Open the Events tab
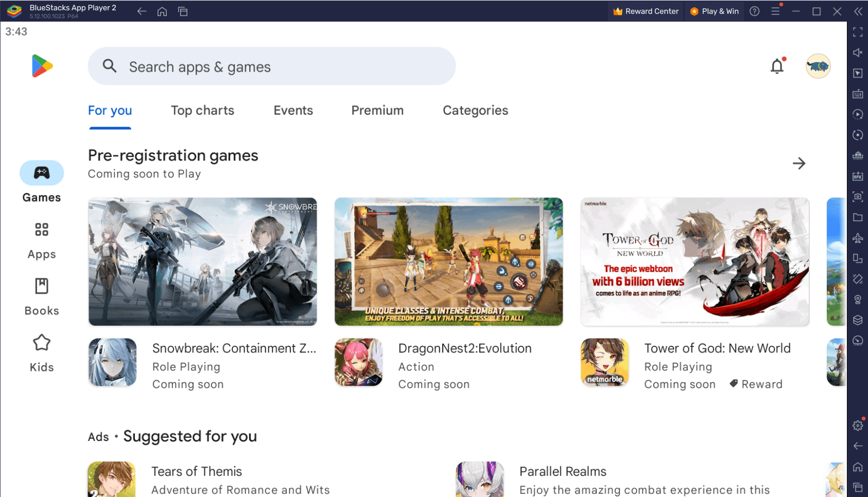The image size is (868, 497). [x=293, y=111]
